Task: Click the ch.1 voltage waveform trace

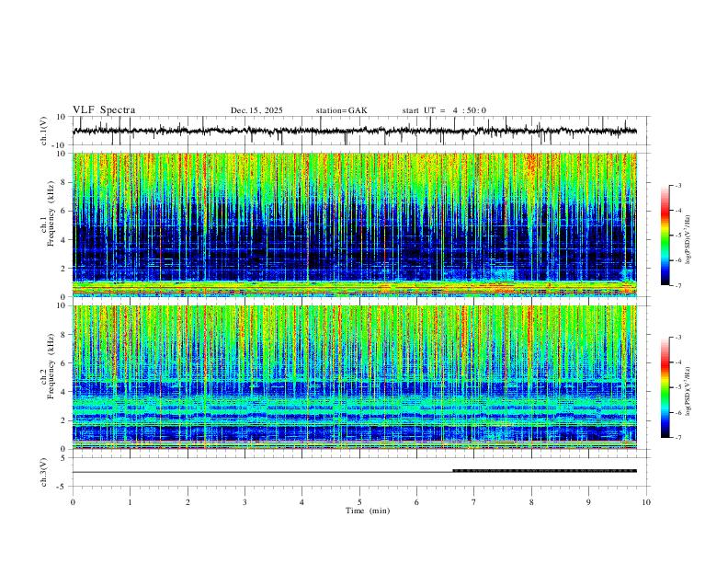Action: (354, 131)
